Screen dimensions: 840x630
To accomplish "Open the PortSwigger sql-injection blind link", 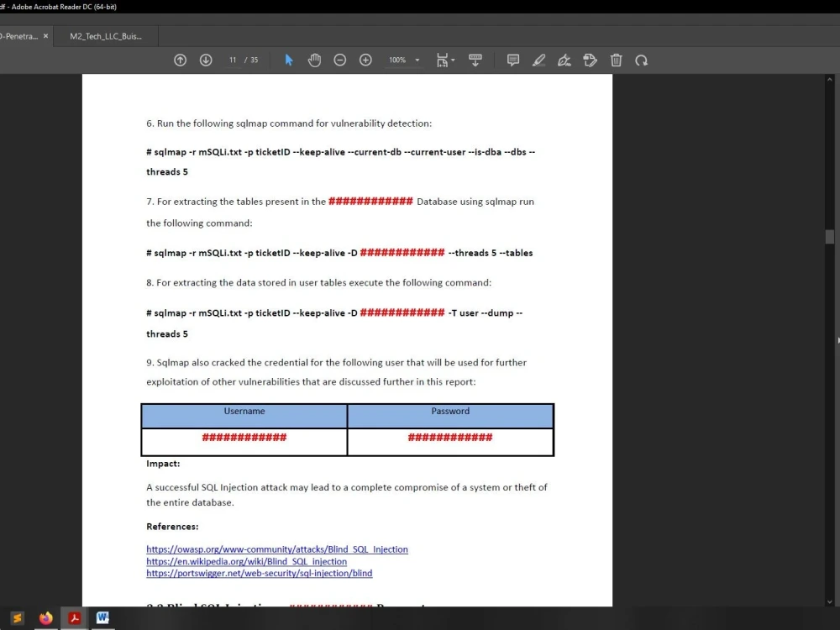I will [x=260, y=573].
